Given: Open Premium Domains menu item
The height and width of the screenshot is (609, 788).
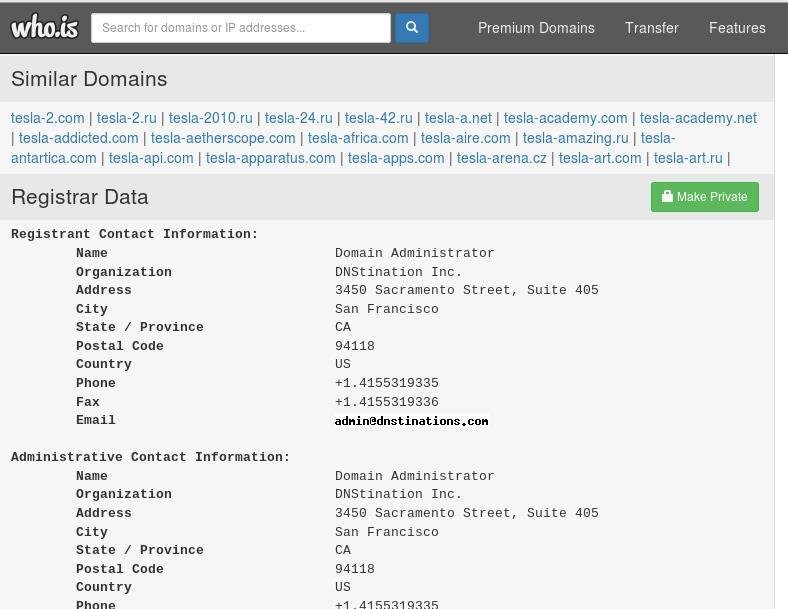Looking at the screenshot, I should coord(536,28).
